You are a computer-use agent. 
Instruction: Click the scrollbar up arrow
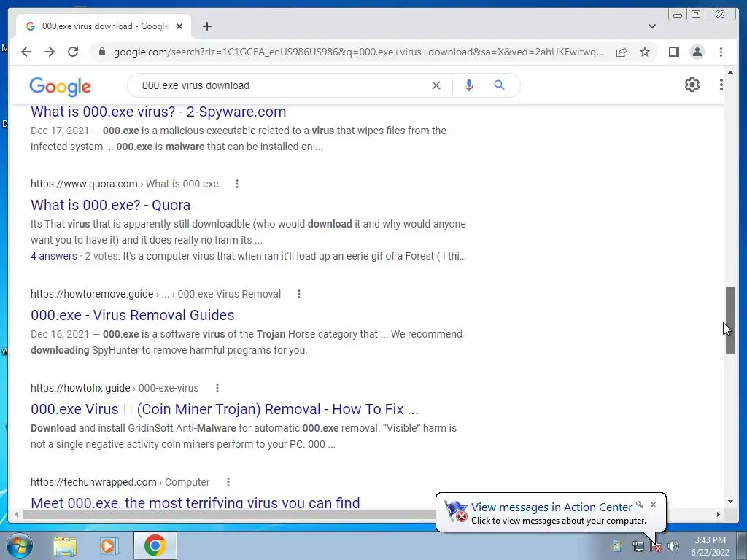click(730, 72)
